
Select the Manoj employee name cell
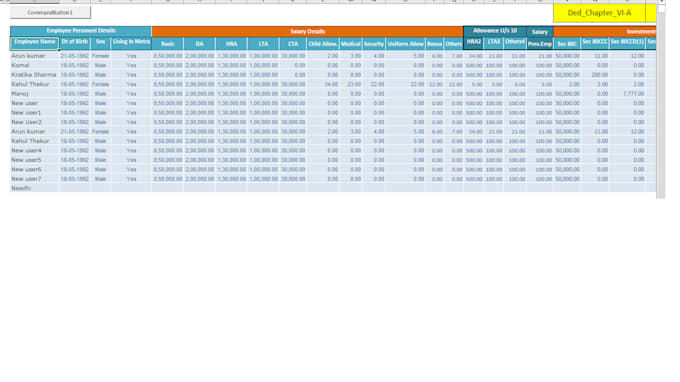click(34, 94)
